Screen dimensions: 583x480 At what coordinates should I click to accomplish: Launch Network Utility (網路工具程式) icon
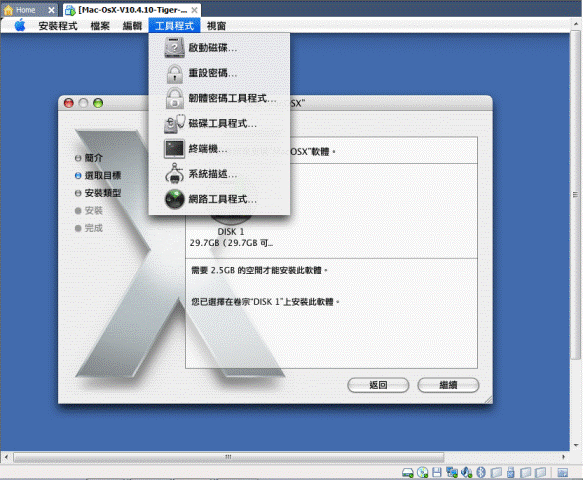(174, 199)
